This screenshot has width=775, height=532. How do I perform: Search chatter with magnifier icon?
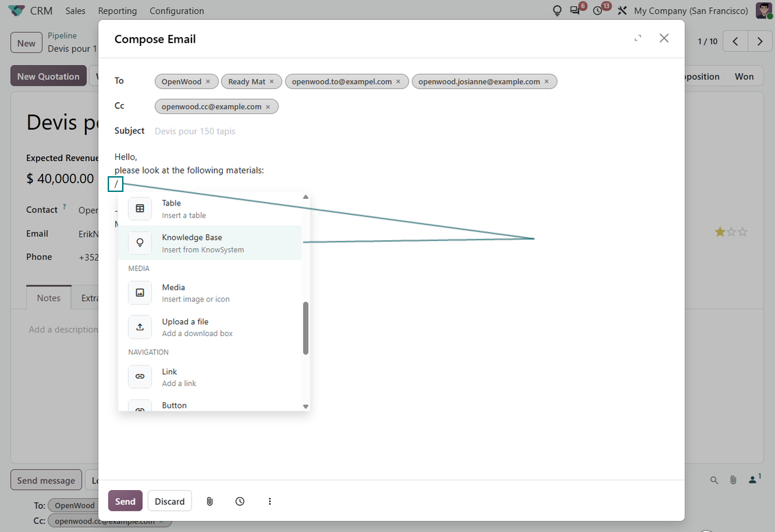pyautogui.click(x=714, y=480)
